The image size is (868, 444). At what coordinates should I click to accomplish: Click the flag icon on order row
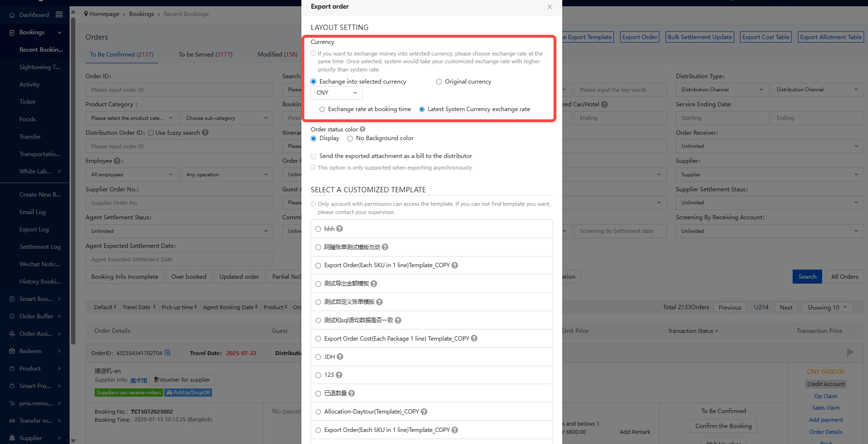pos(850,353)
